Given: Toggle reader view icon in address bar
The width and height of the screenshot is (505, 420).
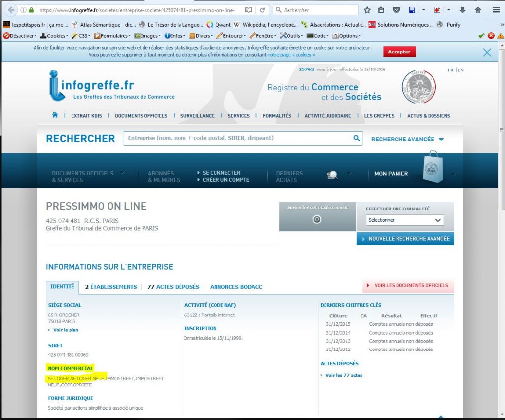Looking at the screenshot, I should [x=248, y=10].
